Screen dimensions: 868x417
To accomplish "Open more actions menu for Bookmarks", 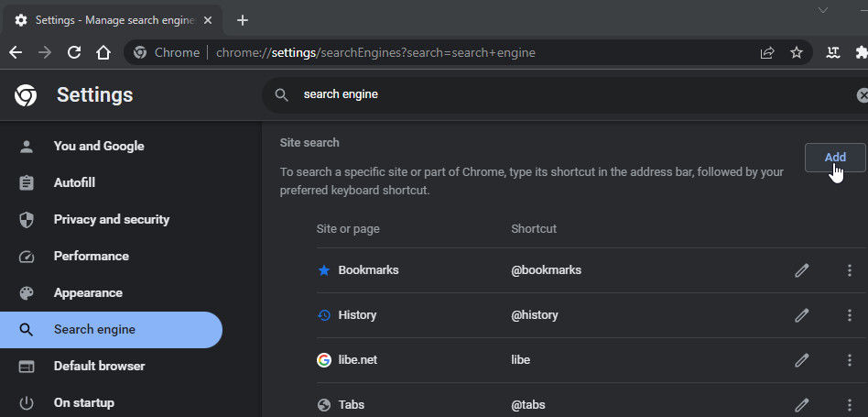I will coord(849,270).
